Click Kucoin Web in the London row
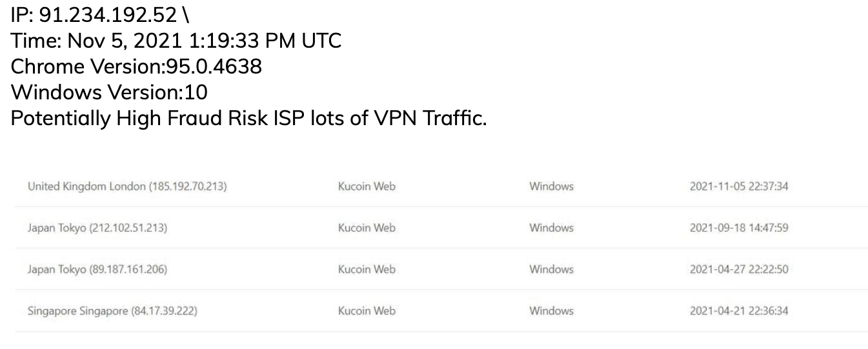The image size is (868, 349). click(x=367, y=186)
